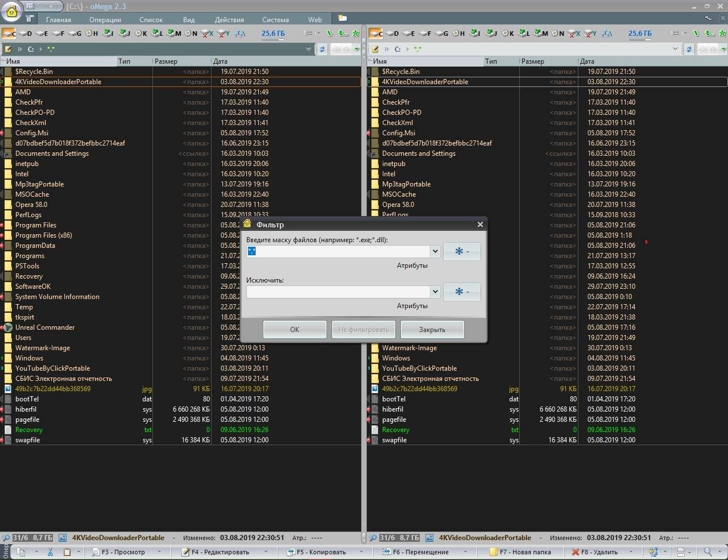
Task: Select drive K in left panel
Action: [141, 34]
